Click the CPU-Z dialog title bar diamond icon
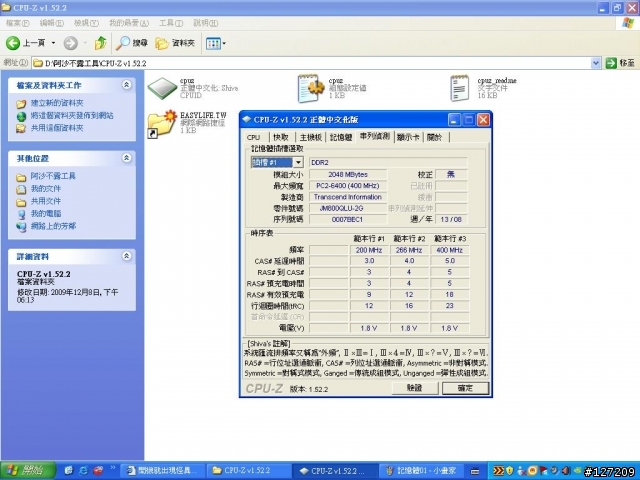 coord(247,120)
